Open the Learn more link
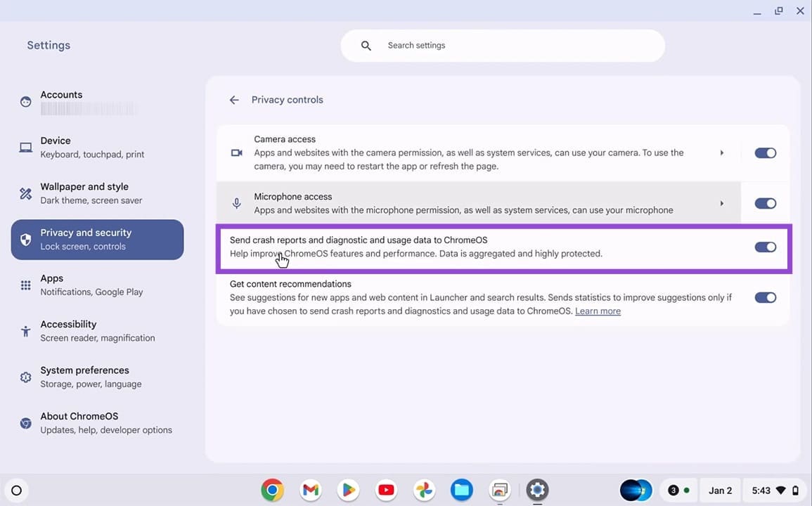812x506 pixels. [x=598, y=311]
